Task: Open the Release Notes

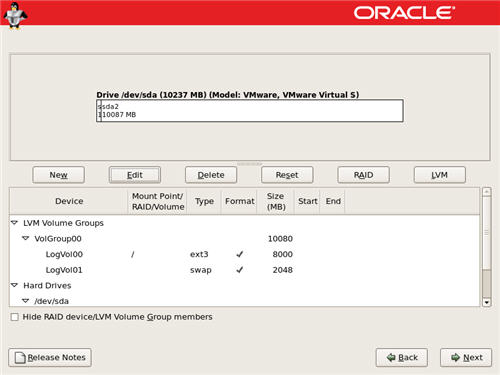Action: tap(50, 358)
